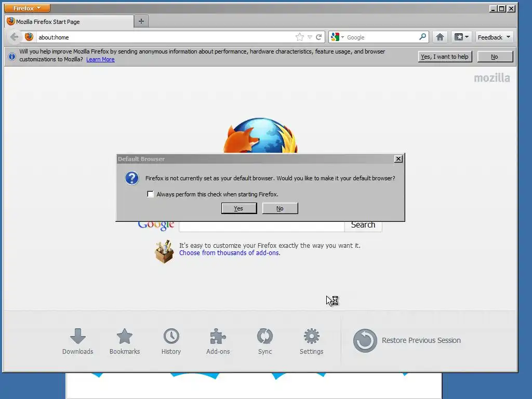The width and height of the screenshot is (532, 399).
Task: Confirm Yes in Default Browser dialog
Action: pyautogui.click(x=239, y=208)
